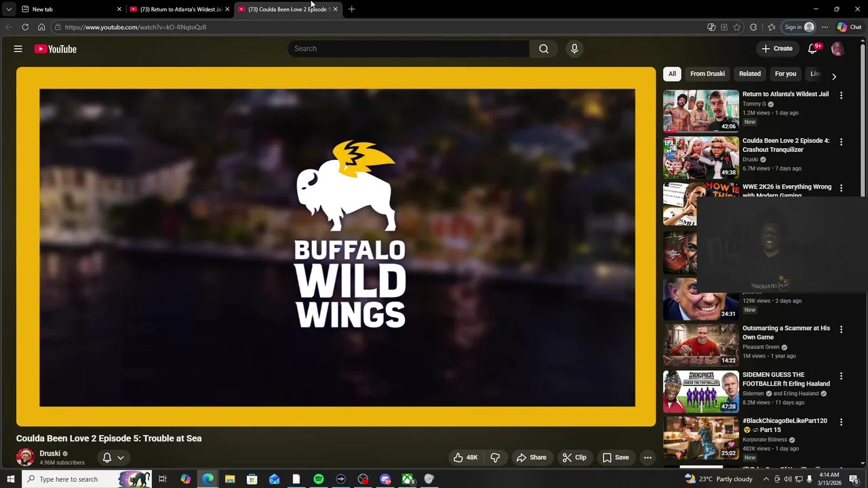The image size is (868, 488).
Task: Show hidden system tray icons
Action: click(x=766, y=479)
